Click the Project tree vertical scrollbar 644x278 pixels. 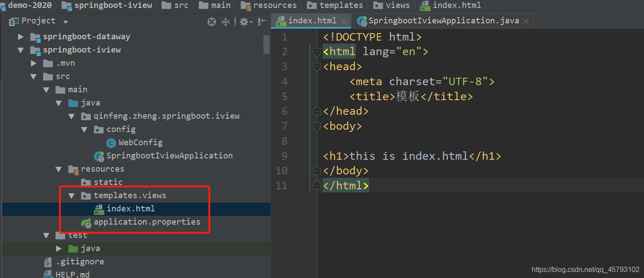(x=267, y=44)
